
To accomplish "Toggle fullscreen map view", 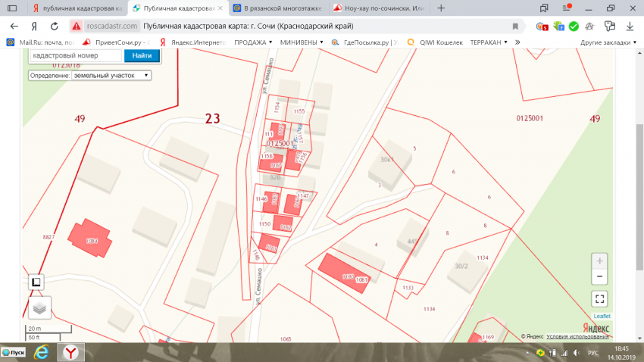I will [x=599, y=298].
